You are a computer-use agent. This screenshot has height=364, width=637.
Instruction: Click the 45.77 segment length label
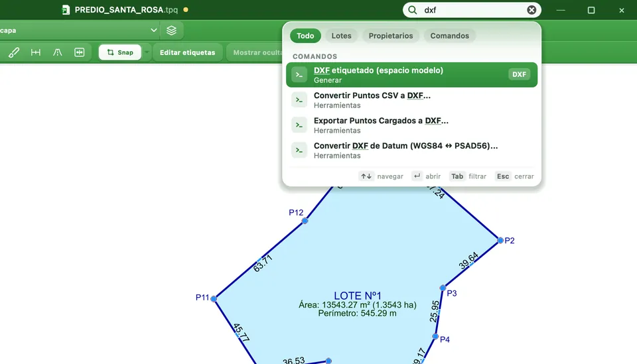[242, 333]
